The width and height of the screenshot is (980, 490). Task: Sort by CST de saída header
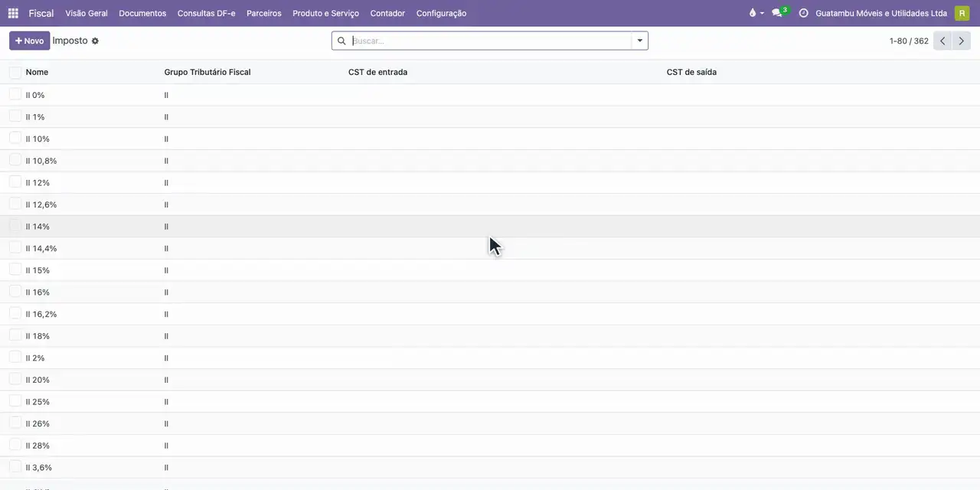[x=691, y=72]
